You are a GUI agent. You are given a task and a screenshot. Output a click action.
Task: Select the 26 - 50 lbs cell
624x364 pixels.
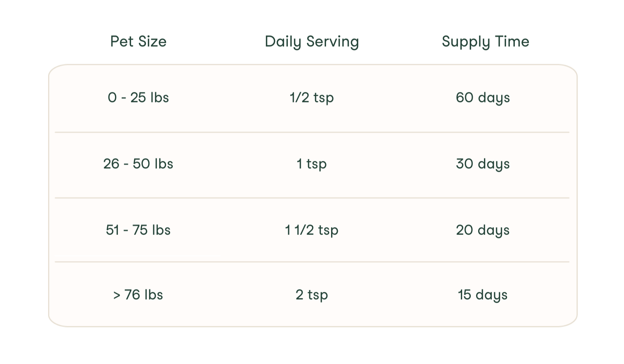coord(138,164)
